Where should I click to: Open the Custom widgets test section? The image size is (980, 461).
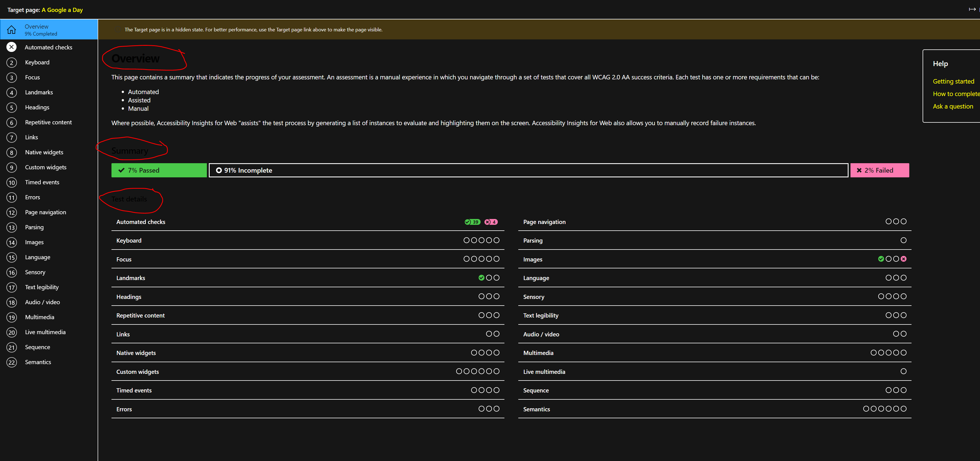[x=46, y=167]
